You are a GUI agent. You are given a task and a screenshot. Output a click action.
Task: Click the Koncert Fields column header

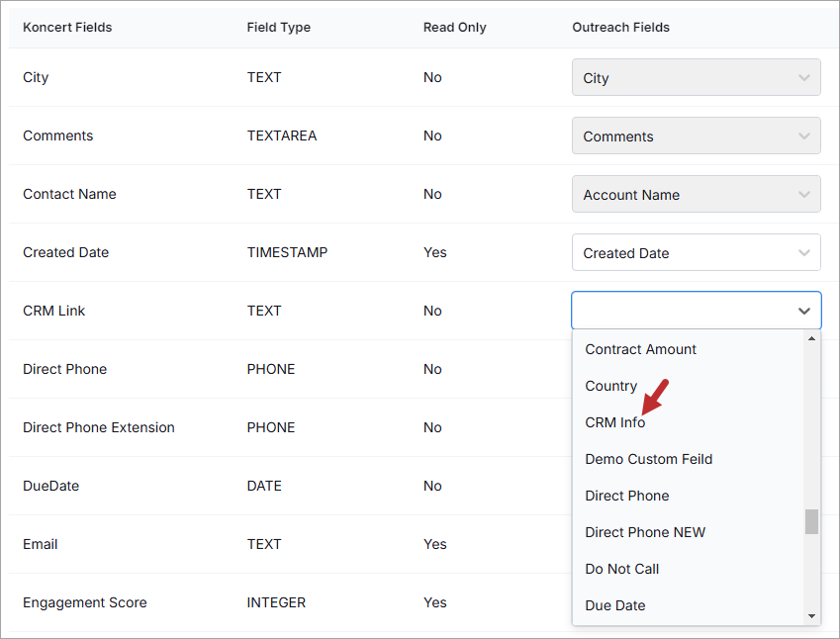coord(67,28)
